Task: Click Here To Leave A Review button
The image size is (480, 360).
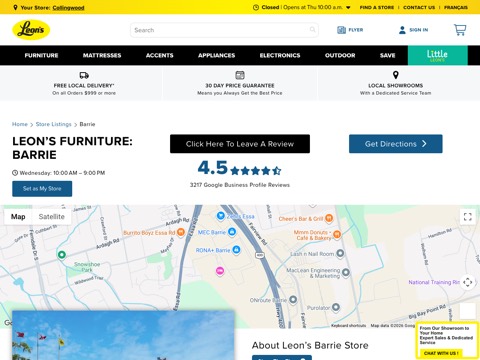Action: (x=240, y=144)
